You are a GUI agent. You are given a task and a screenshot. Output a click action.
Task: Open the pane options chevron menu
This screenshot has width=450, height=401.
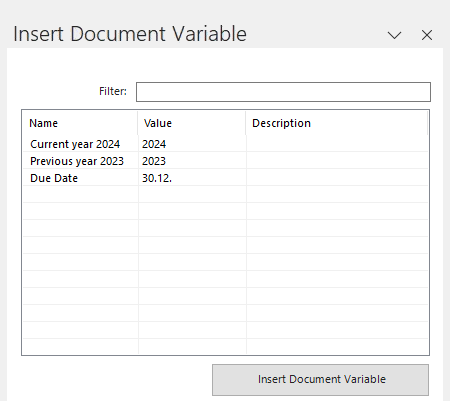pyautogui.click(x=394, y=35)
